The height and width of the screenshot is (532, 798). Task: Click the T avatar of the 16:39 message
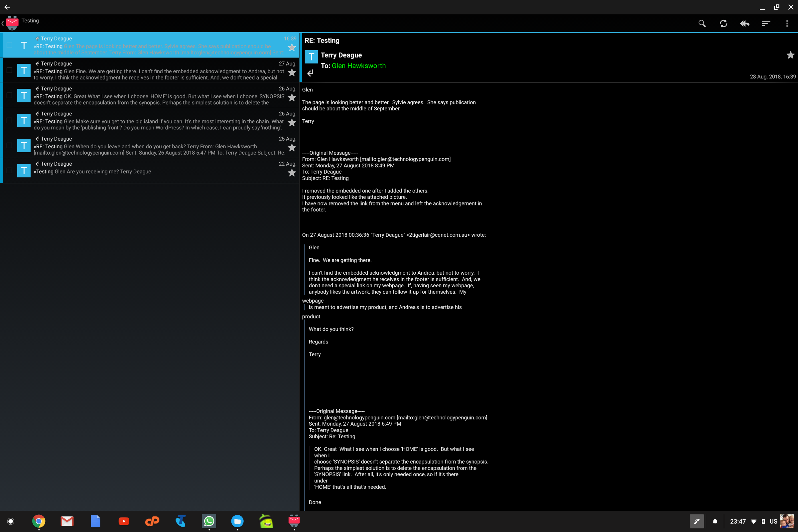pos(24,46)
